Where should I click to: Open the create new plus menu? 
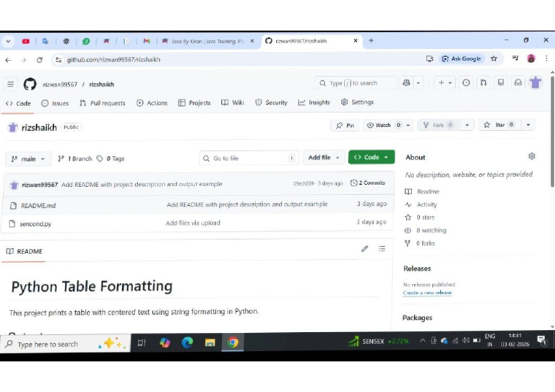click(x=444, y=83)
